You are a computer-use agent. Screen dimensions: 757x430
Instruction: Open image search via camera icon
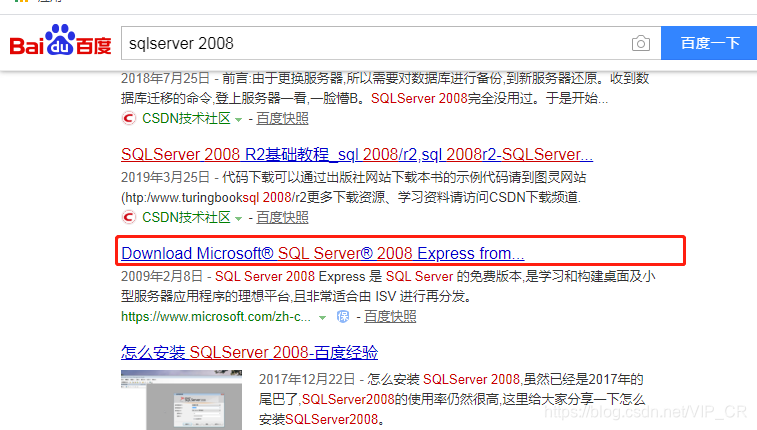click(641, 43)
